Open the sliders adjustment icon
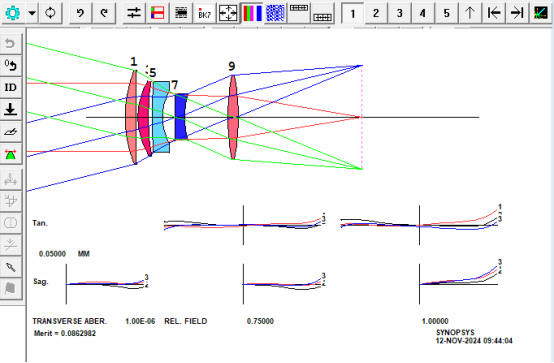Viewport: 554px width, 363px height. 134,13
